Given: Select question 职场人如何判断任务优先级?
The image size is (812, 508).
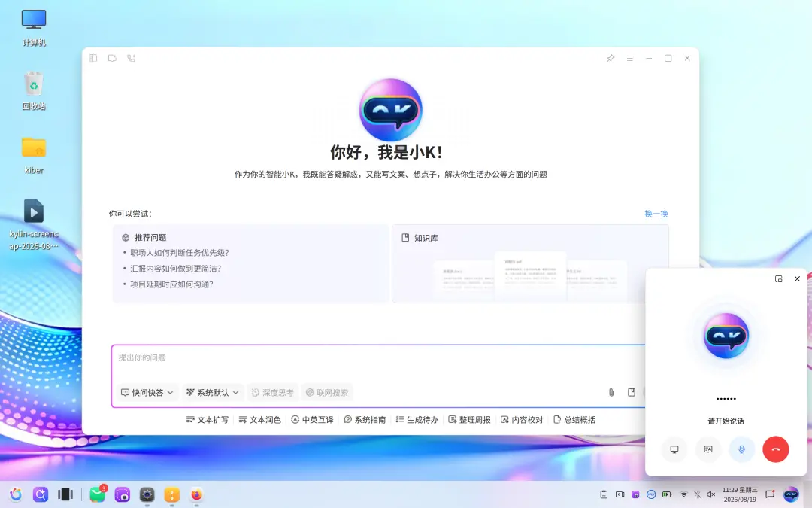Looking at the screenshot, I should [x=179, y=252].
